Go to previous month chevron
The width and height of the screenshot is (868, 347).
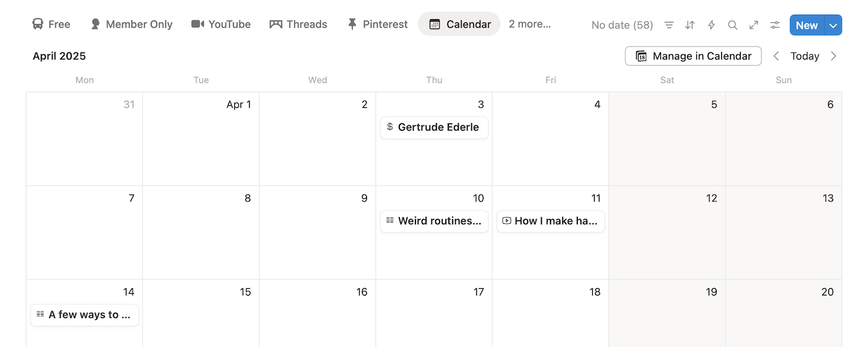click(776, 56)
